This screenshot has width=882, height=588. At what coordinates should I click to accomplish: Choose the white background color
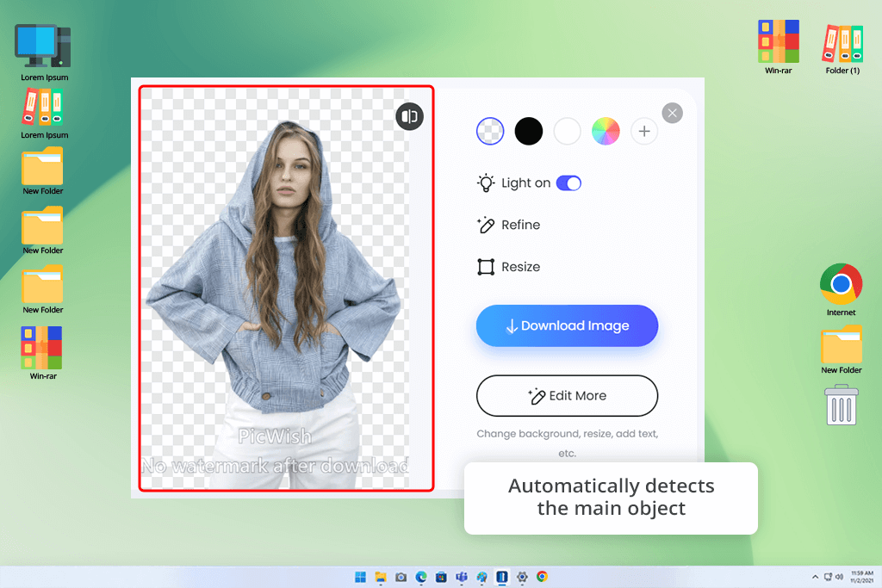coord(567,132)
